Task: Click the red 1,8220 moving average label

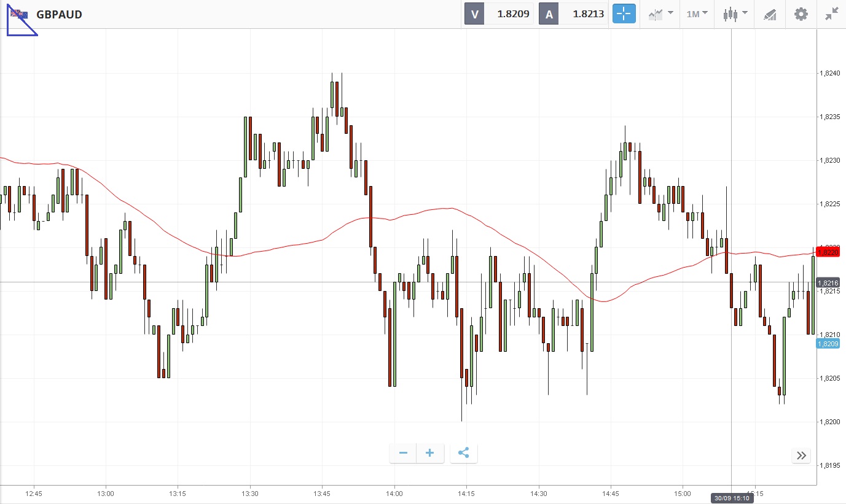Action: [828, 252]
